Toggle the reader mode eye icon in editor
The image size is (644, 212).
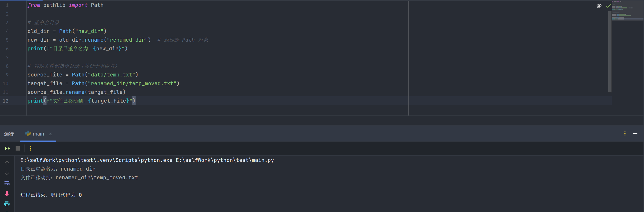[599, 6]
